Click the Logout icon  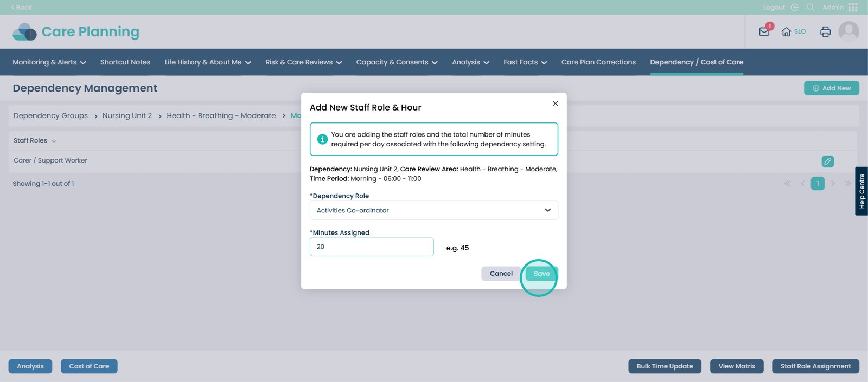tap(794, 7)
